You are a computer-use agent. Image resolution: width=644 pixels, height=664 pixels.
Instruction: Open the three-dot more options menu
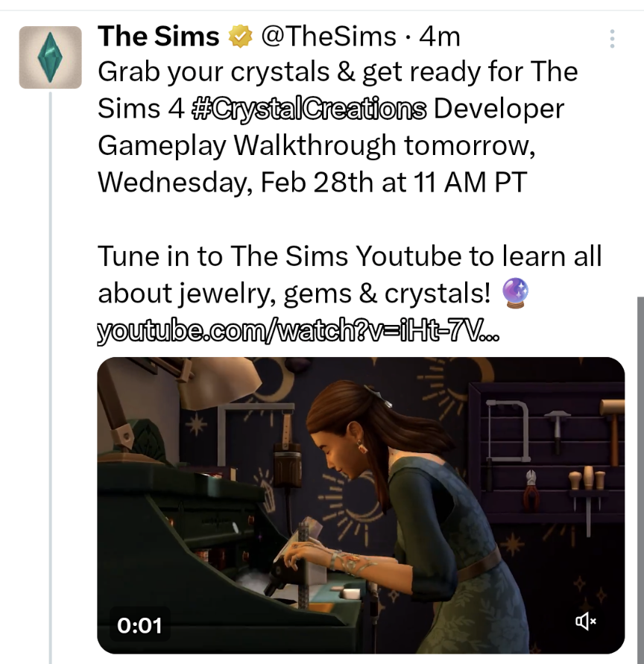[612, 39]
